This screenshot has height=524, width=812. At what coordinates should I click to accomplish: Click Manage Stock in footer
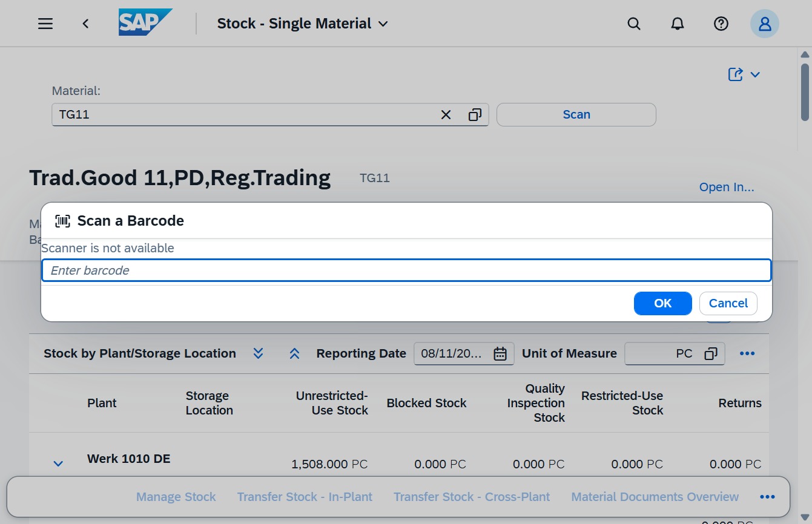click(x=176, y=497)
